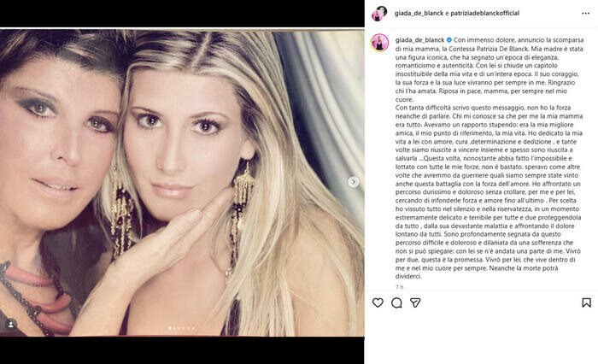Screen dimensions: 598x364
Task: Open the overlapping profile avatars in header
Action: [x=379, y=14]
